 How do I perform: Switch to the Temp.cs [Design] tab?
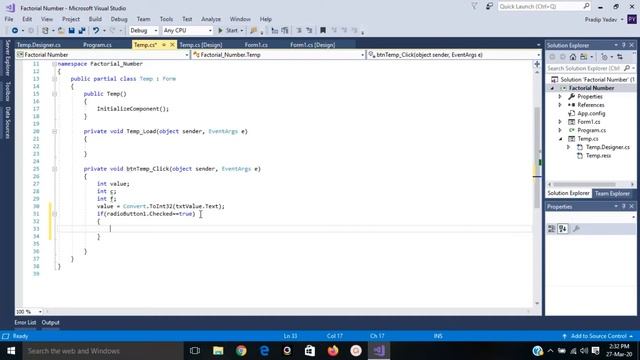(201, 45)
